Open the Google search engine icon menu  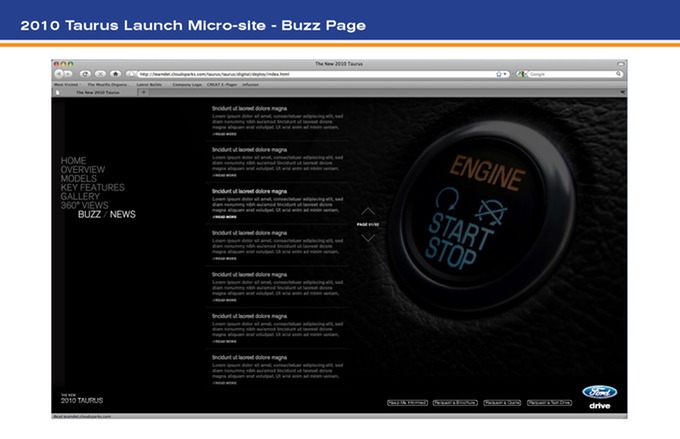(x=521, y=74)
